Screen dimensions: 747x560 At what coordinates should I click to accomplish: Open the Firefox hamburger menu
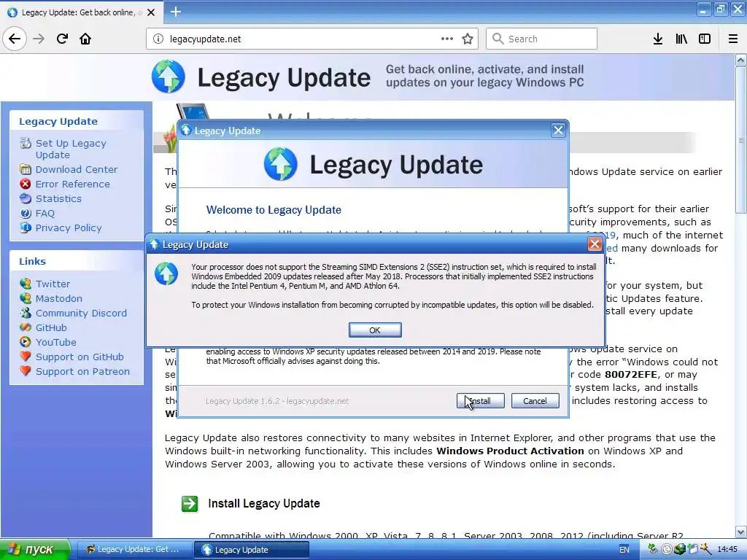[x=733, y=39]
